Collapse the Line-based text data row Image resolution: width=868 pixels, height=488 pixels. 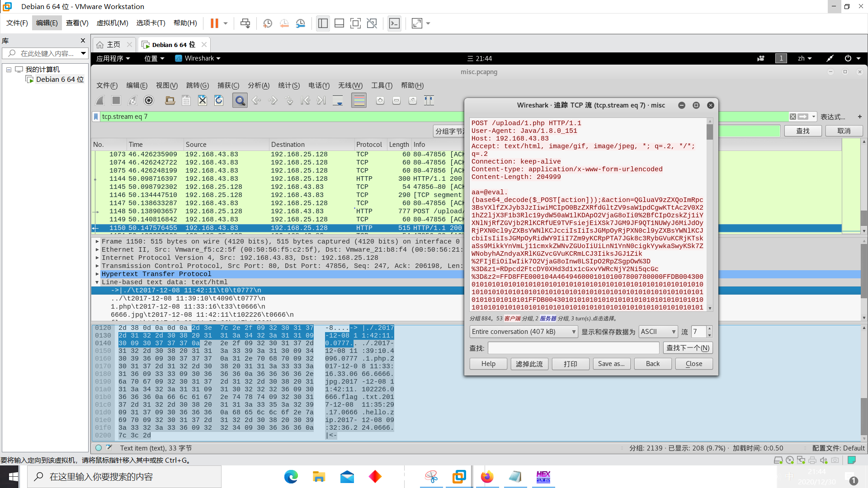coord(97,282)
